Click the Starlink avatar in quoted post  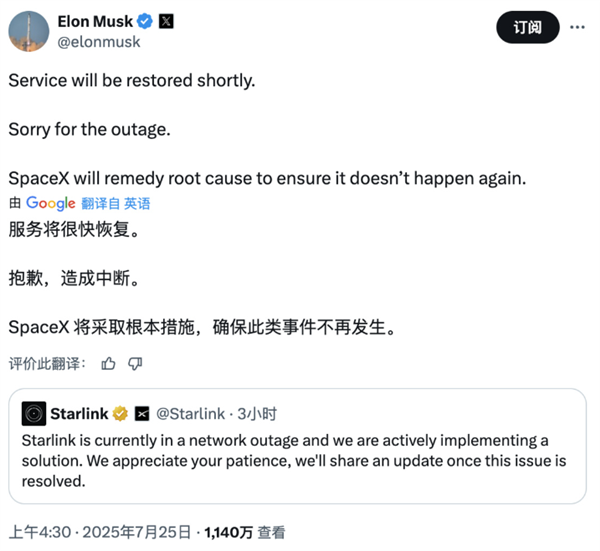tap(33, 413)
